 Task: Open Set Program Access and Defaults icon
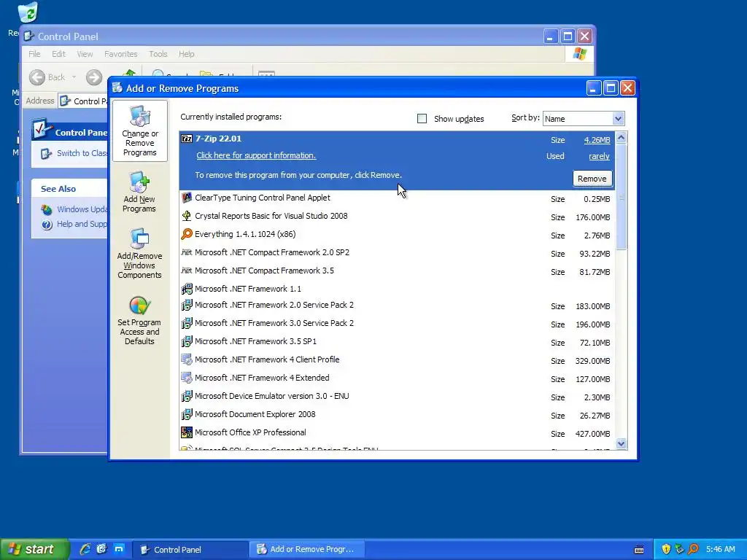click(139, 320)
